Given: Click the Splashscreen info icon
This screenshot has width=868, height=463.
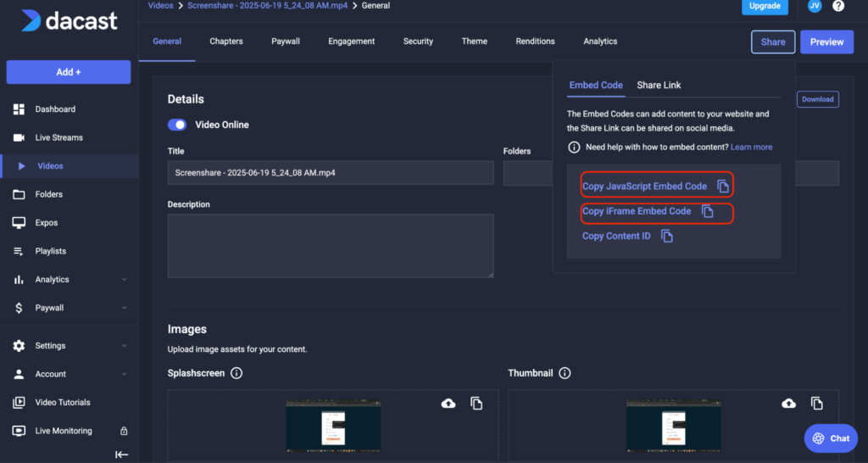Looking at the screenshot, I should pyautogui.click(x=236, y=373).
